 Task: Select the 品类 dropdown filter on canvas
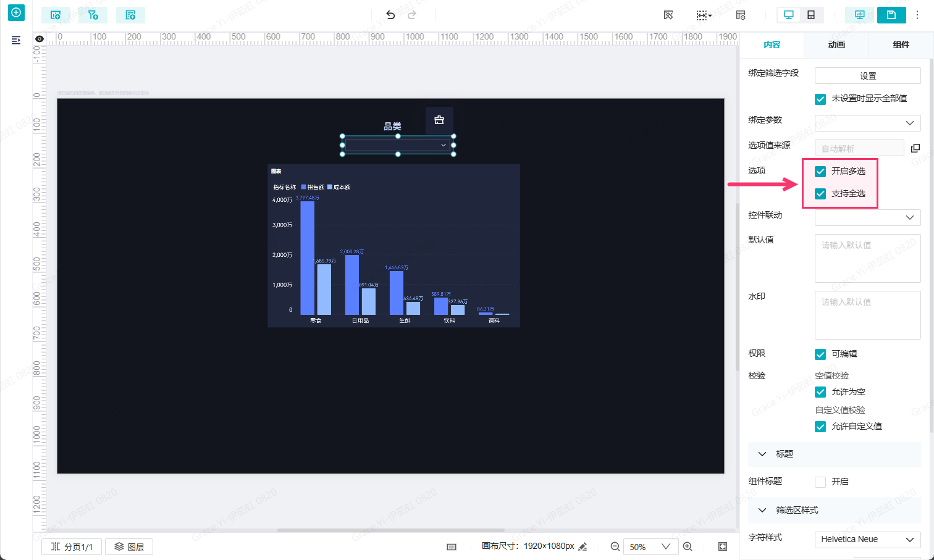(398, 145)
